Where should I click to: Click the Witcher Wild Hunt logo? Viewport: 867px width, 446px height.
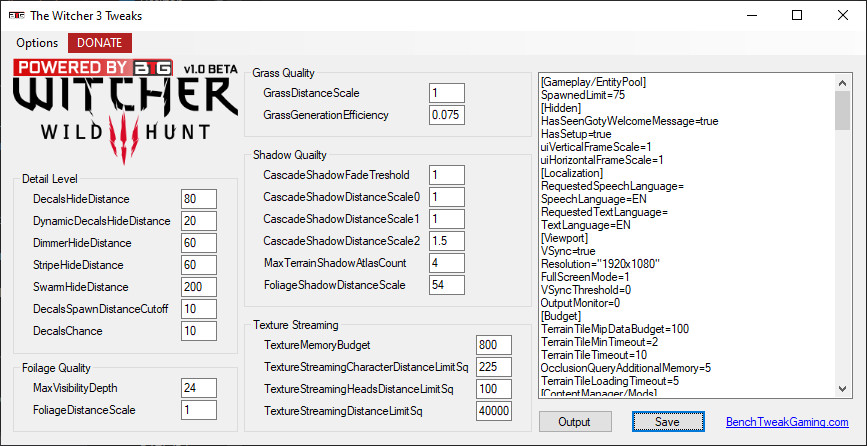(126, 111)
